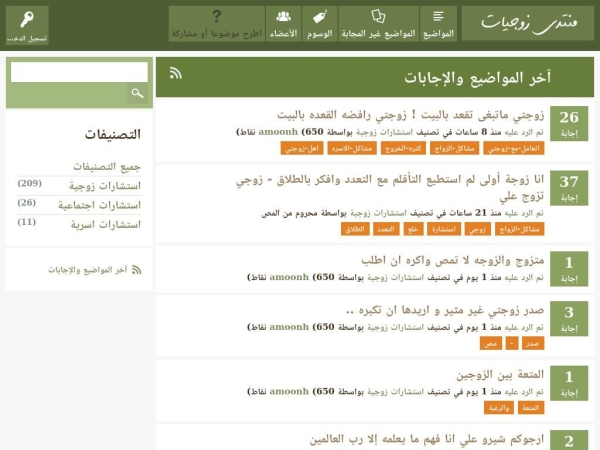600x450 pixels.
Task: Click user محروم من المص in second topic
Action: [x=290, y=213]
